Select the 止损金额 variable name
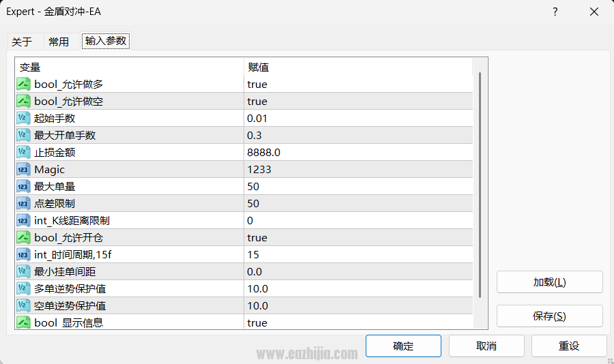 point(55,152)
